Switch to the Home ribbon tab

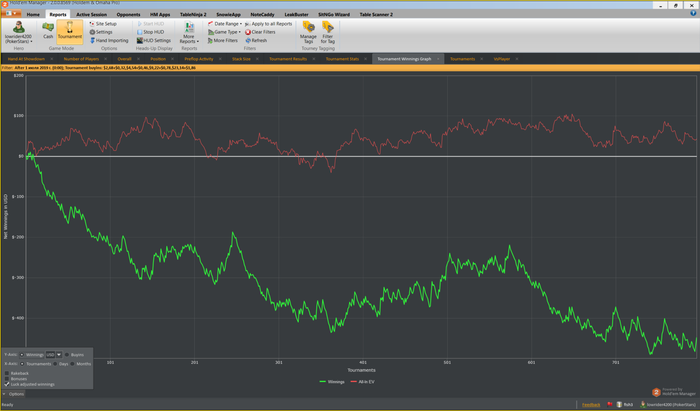coord(33,14)
